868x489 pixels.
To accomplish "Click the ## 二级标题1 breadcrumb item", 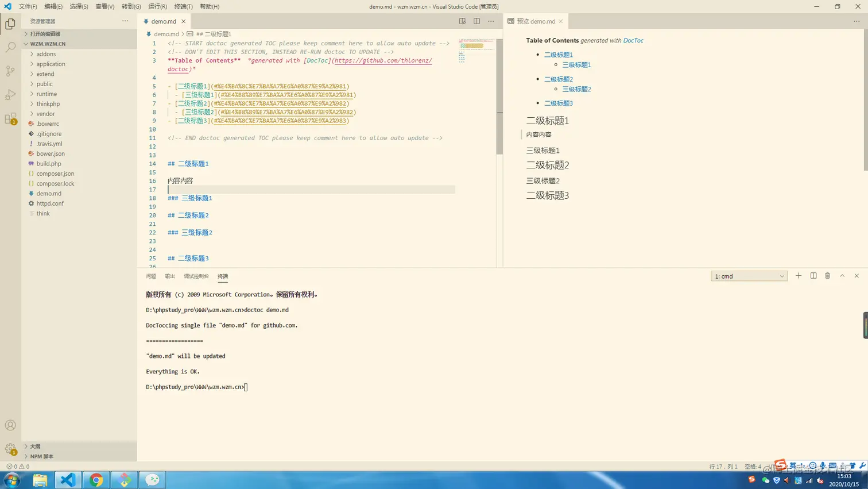I will [x=209, y=34].
